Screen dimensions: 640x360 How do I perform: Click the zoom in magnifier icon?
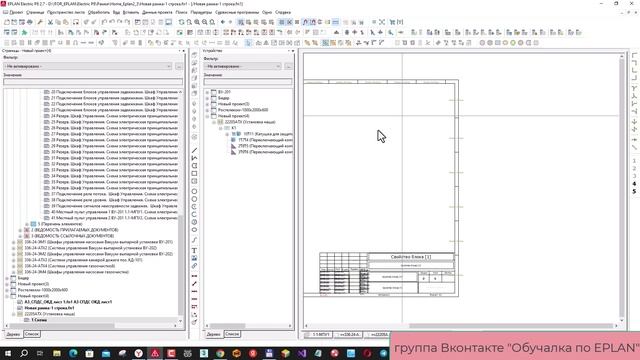pyautogui.click(x=197, y=22)
